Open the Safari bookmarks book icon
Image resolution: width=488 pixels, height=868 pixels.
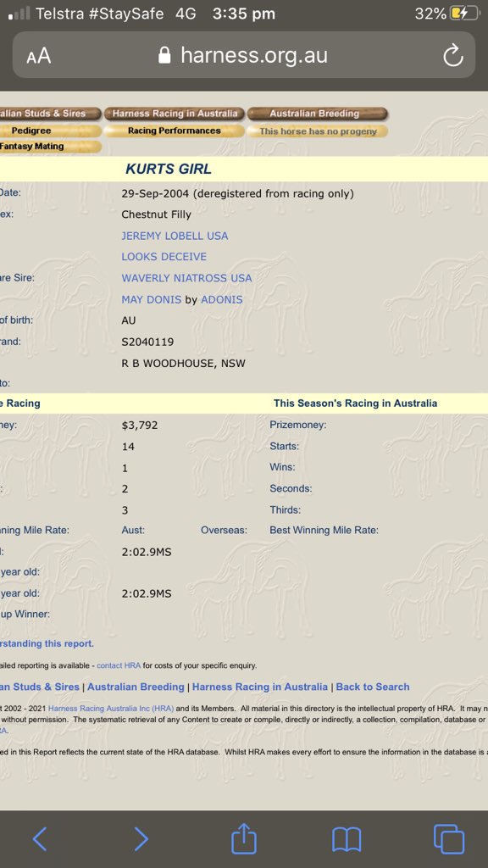(x=347, y=839)
